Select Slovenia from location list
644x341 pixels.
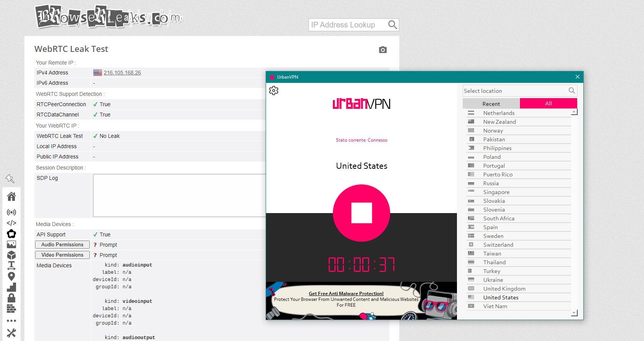point(519,210)
